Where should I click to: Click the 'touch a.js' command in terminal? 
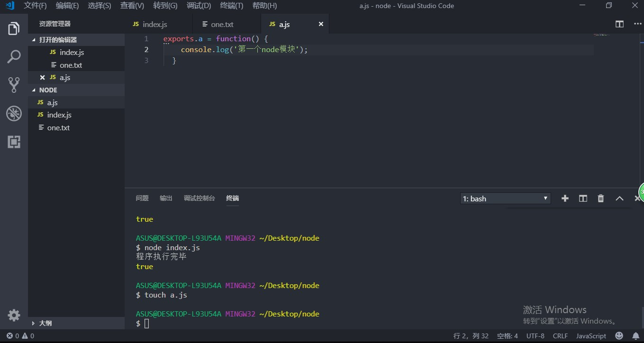166,295
